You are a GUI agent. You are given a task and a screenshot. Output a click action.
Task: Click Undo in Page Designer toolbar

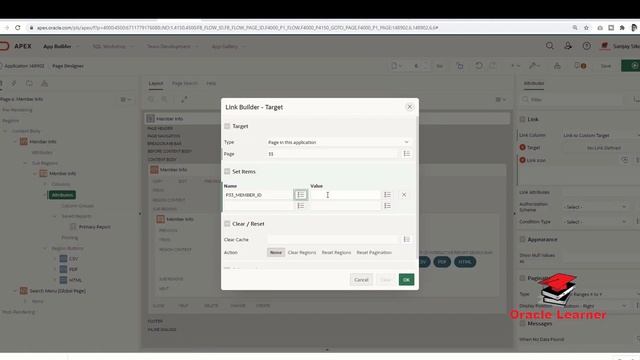pos(479,66)
